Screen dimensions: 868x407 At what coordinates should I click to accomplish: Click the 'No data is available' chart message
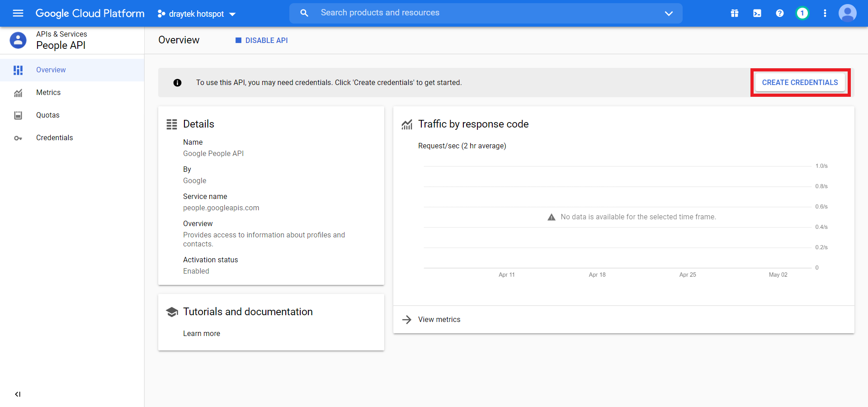[x=638, y=217]
